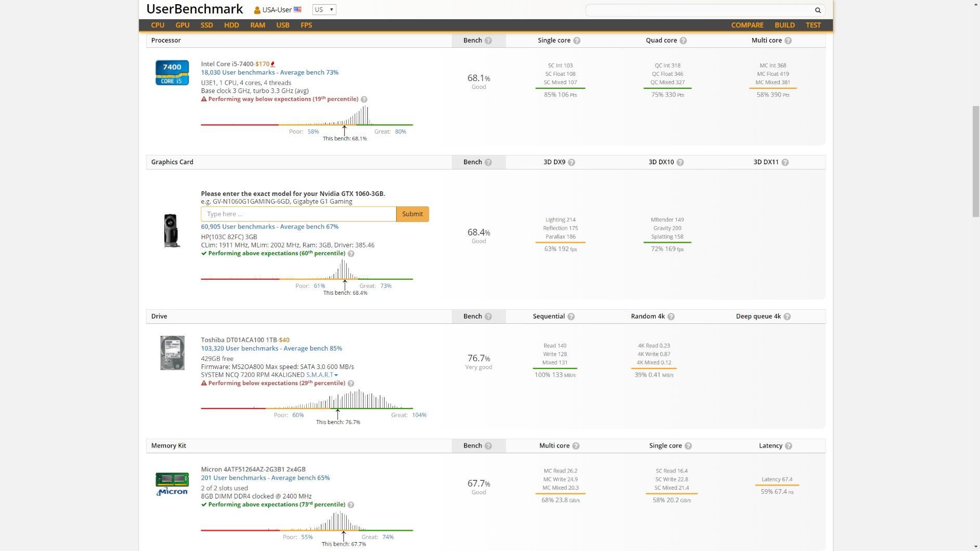Open the 18,030 User benchmarks link
Viewport: 980px width, 551px height.
[269, 73]
